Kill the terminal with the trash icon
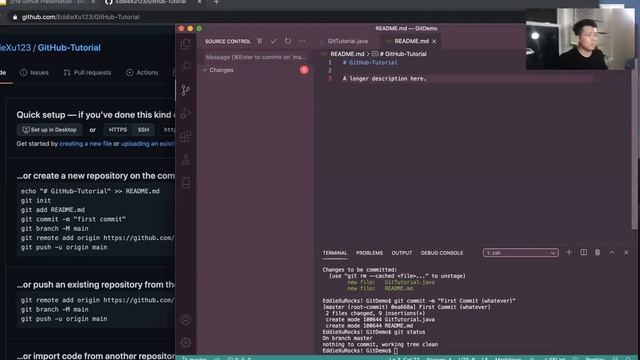Viewport: 640px width, 360px height. tap(598, 253)
